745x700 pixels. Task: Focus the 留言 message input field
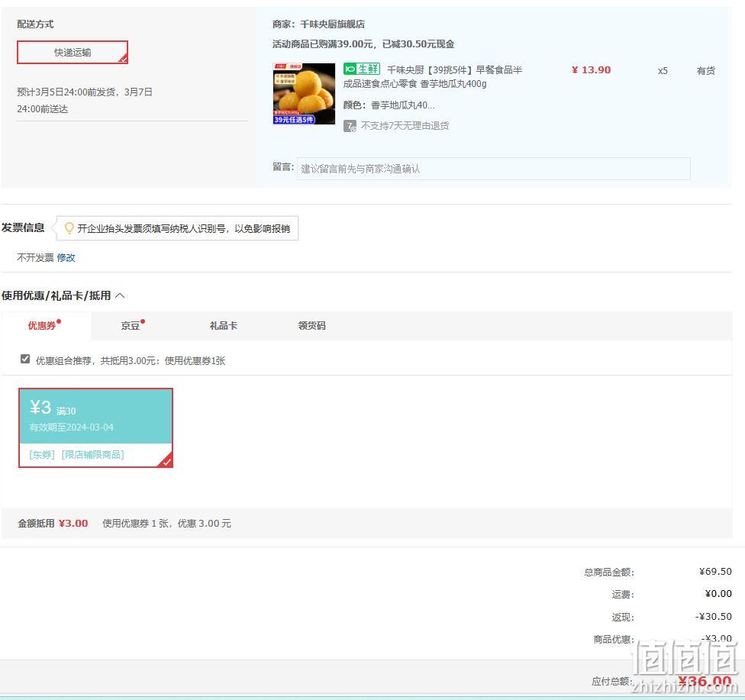point(493,169)
